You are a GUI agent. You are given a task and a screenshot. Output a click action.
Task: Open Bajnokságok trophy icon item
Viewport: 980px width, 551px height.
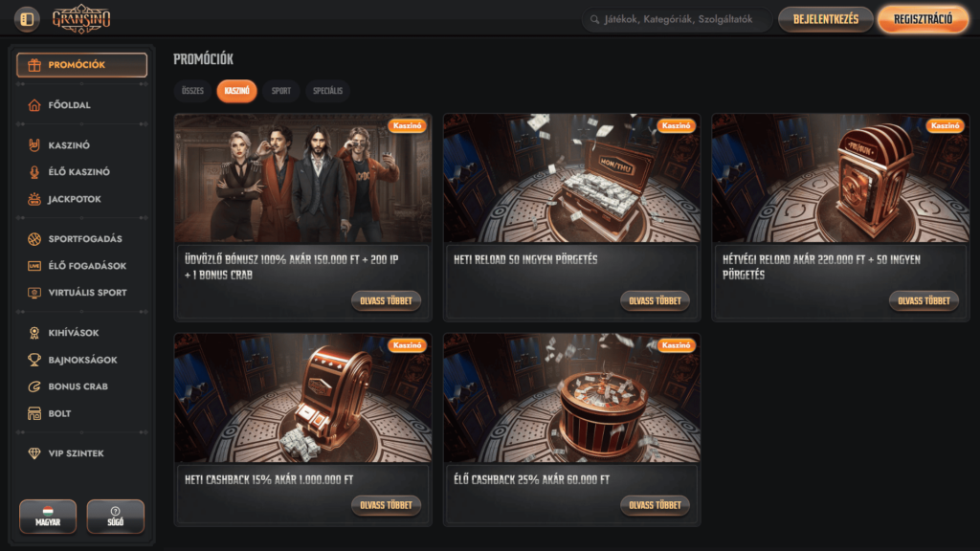34,360
